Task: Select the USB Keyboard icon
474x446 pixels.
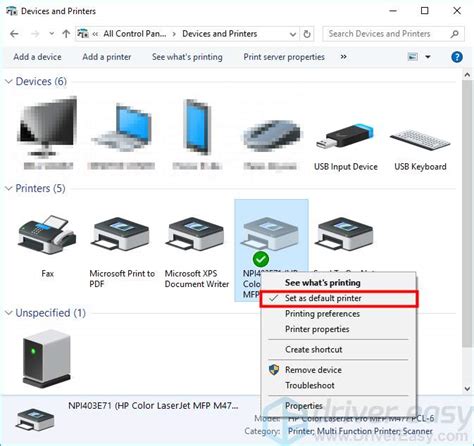Action: [420, 139]
